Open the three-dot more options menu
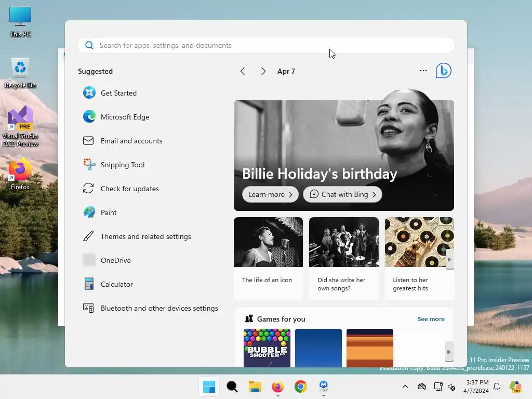The image size is (532, 399). click(423, 71)
